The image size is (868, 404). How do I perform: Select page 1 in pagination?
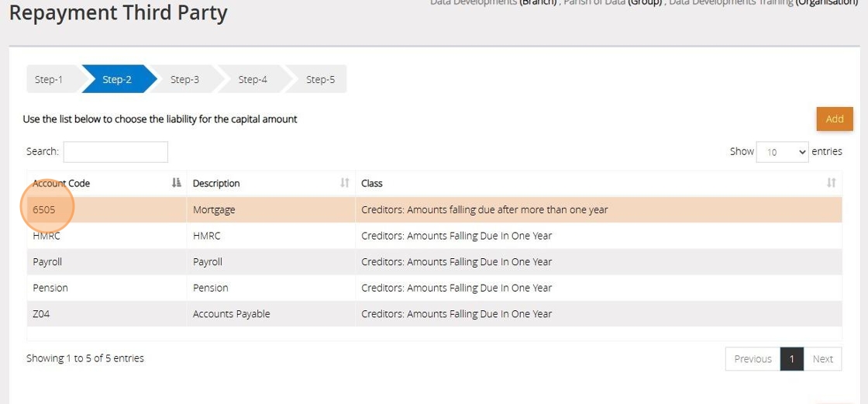(791, 359)
